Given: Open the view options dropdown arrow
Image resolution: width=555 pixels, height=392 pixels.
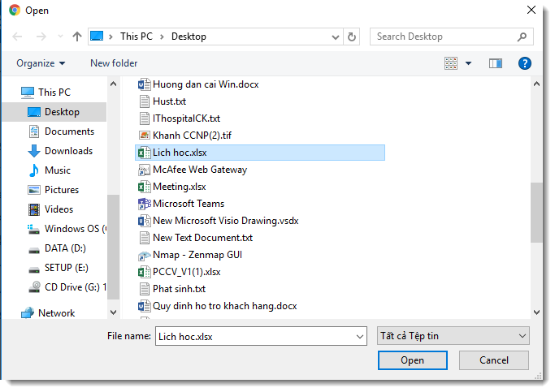Looking at the screenshot, I should click(468, 63).
